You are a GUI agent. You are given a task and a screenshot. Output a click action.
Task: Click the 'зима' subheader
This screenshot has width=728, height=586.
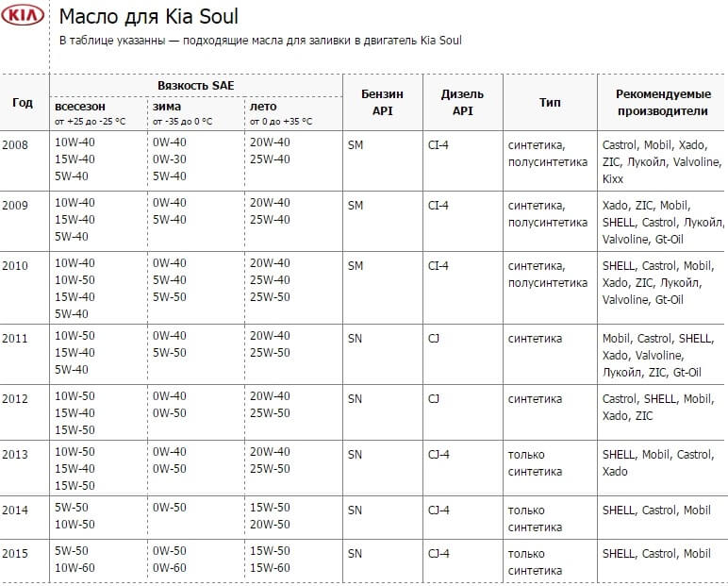[167, 107]
